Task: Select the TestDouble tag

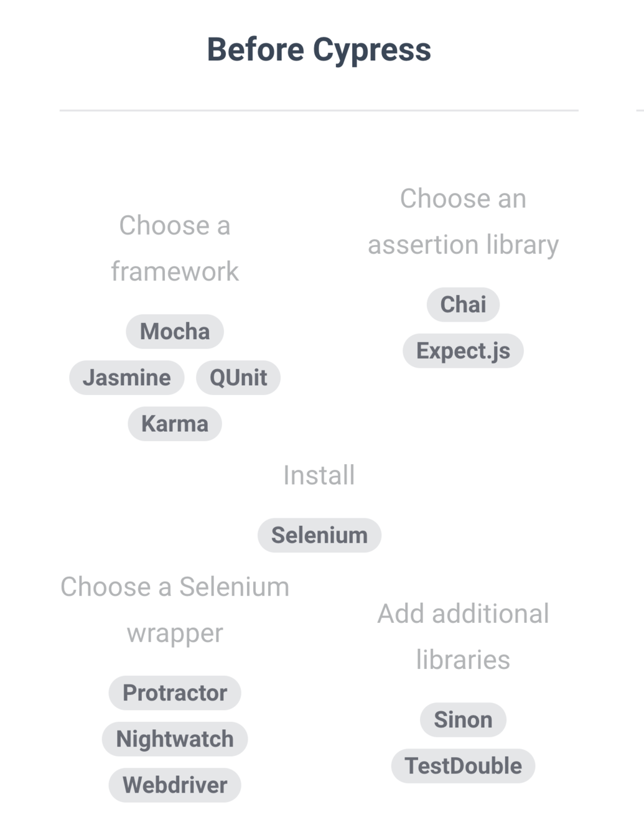Action: (x=463, y=766)
